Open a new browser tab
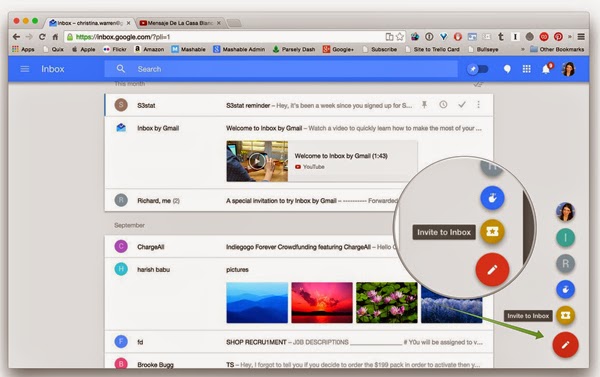 234,23
